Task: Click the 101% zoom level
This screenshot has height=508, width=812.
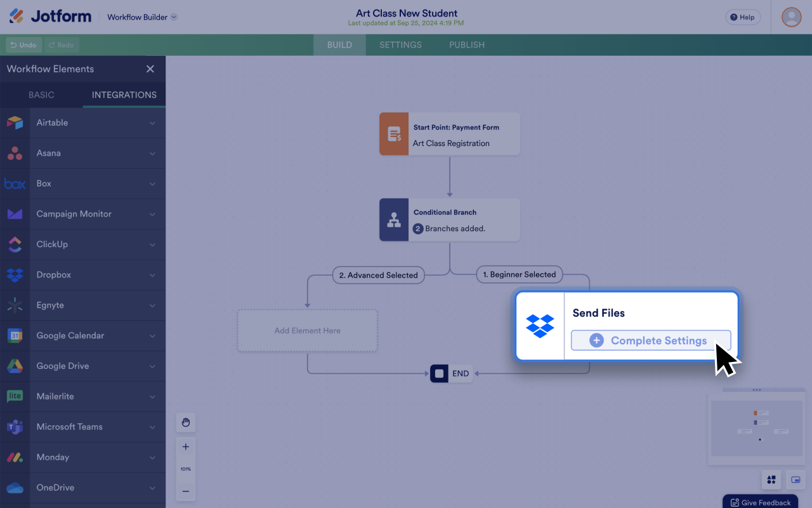Action: pyautogui.click(x=186, y=469)
